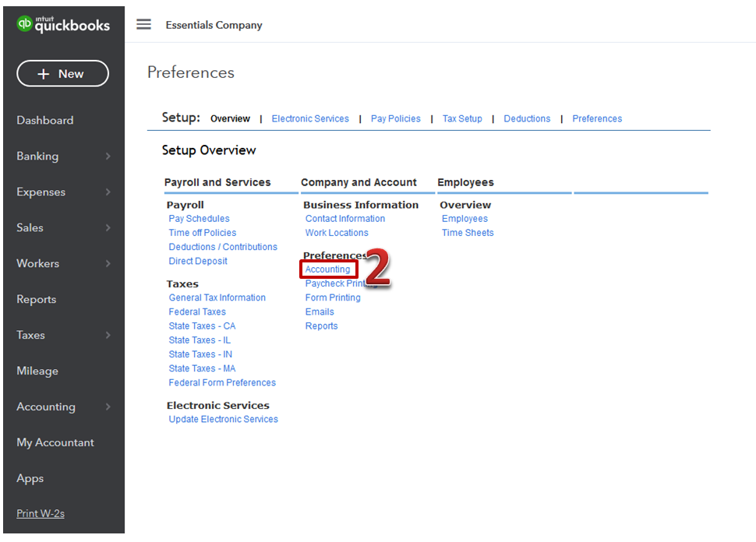Open the Paycheck Printing link
Viewport: 756px width, 542px height.
pyautogui.click(x=341, y=283)
